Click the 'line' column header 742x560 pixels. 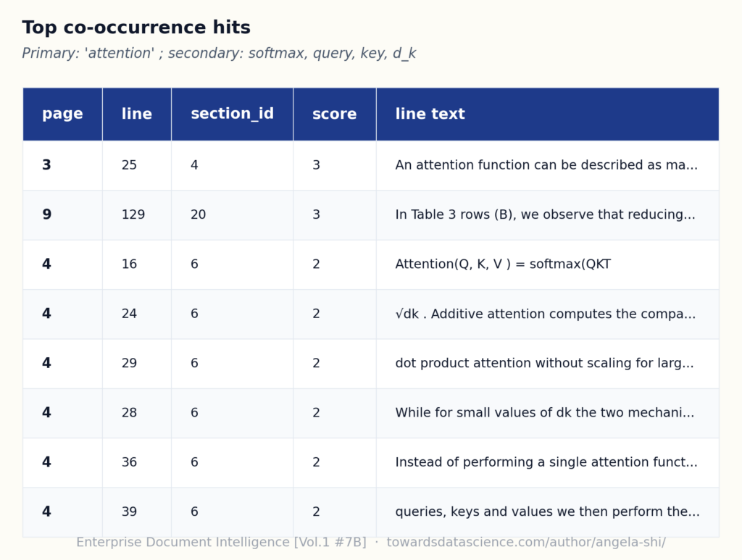137,114
